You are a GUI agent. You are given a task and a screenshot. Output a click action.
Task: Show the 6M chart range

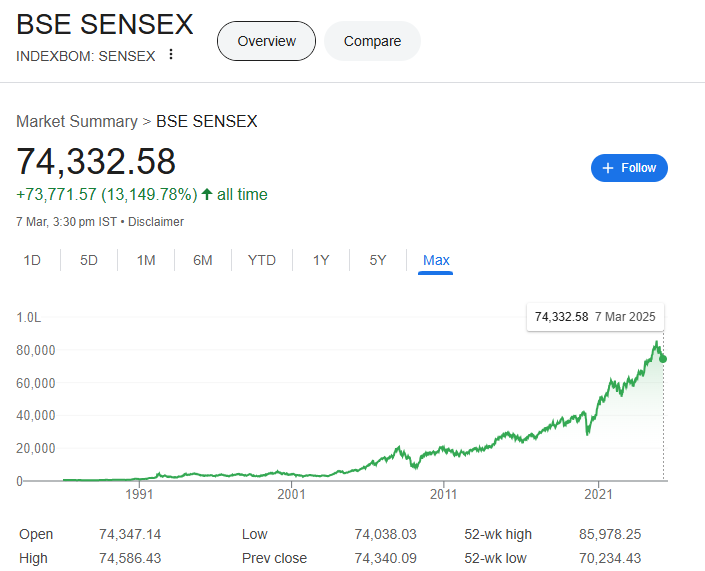tap(203, 260)
